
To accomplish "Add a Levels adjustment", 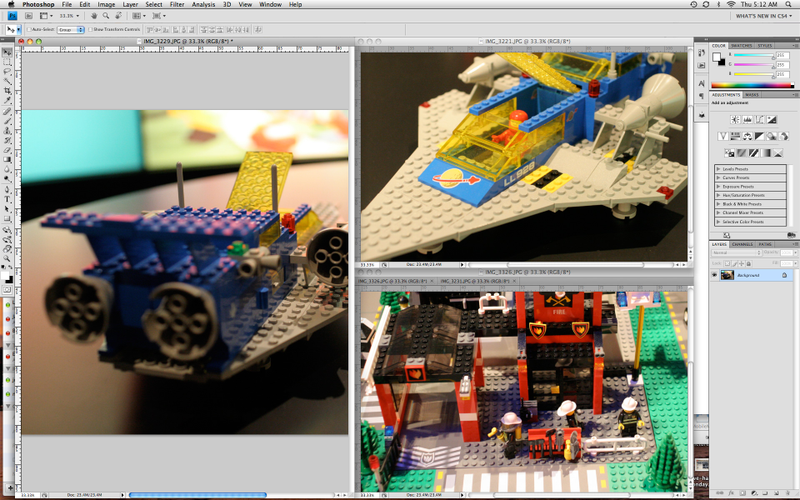I will click(x=747, y=119).
